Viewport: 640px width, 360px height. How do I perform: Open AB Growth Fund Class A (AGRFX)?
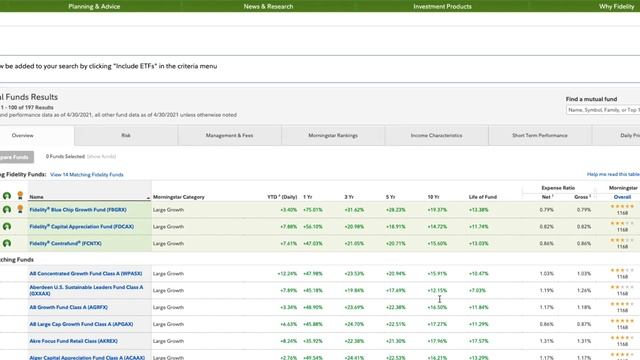pyautogui.click(x=69, y=307)
